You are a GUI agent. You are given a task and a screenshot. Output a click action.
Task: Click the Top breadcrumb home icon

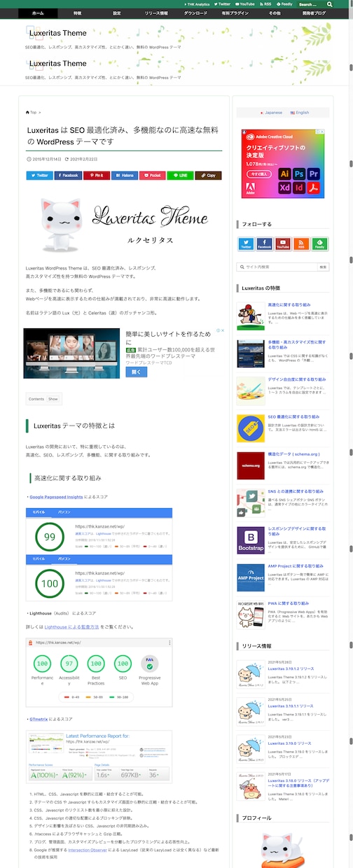[28, 112]
